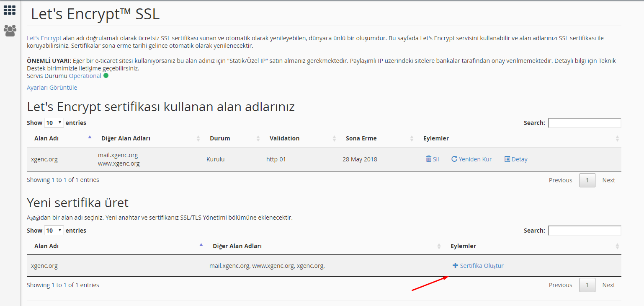Viewport: 644px width, 306px height.
Task: Click the trash icon next to Sil
Action: [x=428, y=159]
